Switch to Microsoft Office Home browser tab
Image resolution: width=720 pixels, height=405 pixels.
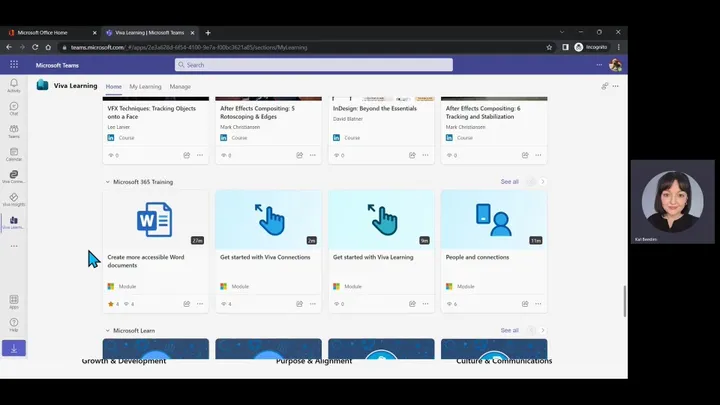pos(51,33)
